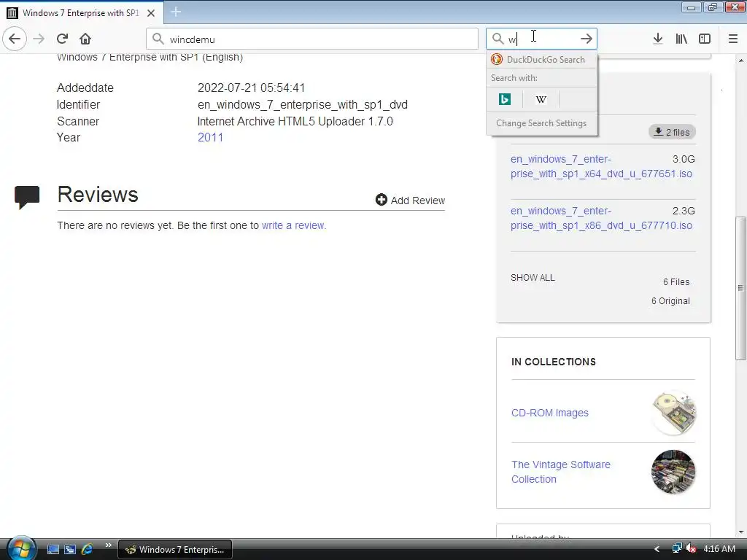Open the library (bookmarks) icon
747x560 pixels.
click(x=681, y=39)
